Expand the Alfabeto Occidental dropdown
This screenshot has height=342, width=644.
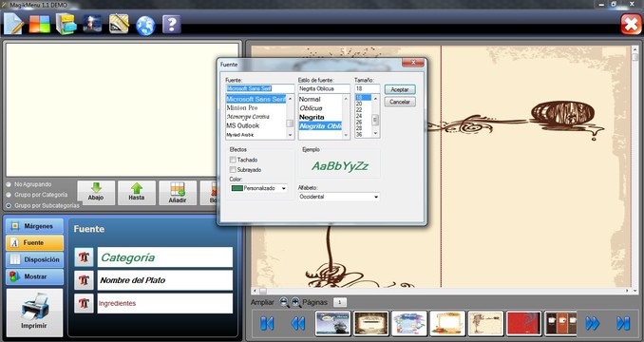(339, 197)
